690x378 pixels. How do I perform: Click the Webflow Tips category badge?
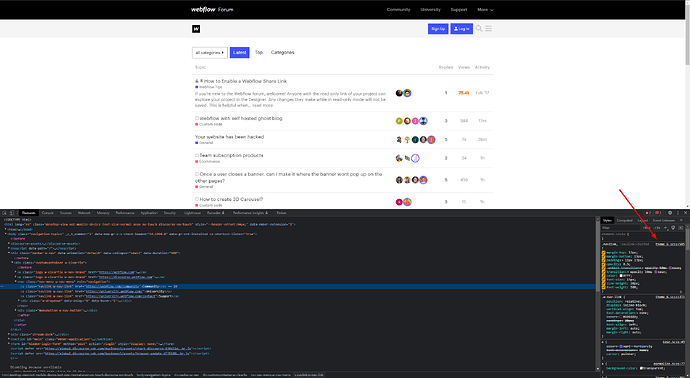[x=209, y=87]
